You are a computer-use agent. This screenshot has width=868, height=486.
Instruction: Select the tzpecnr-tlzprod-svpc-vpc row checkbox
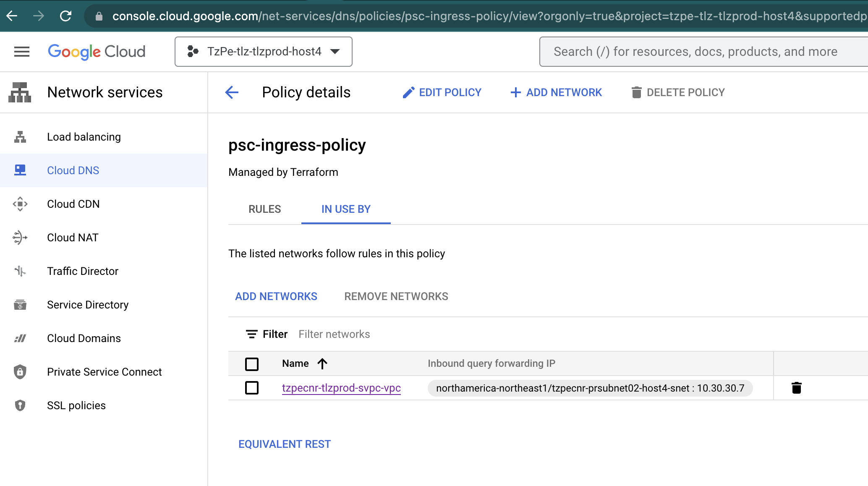(252, 388)
